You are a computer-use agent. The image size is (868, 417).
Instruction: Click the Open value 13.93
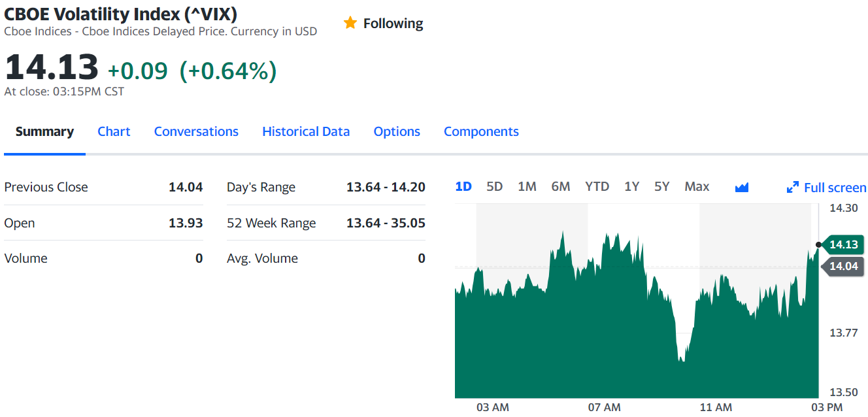tap(186, 223)
